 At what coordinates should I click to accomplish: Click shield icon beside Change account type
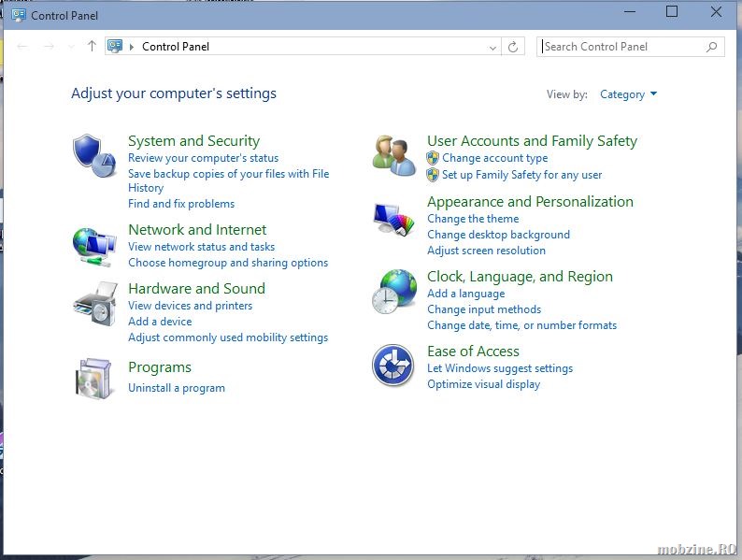click(x=433, y=158)
